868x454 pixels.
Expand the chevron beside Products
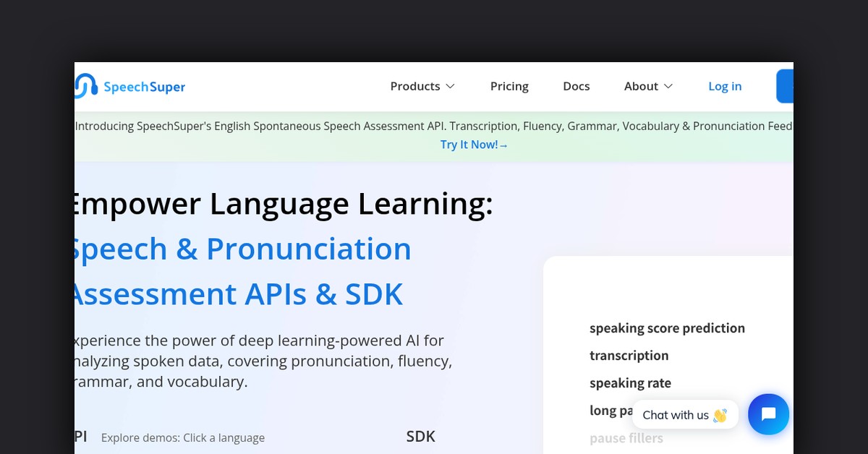point(450,86)
